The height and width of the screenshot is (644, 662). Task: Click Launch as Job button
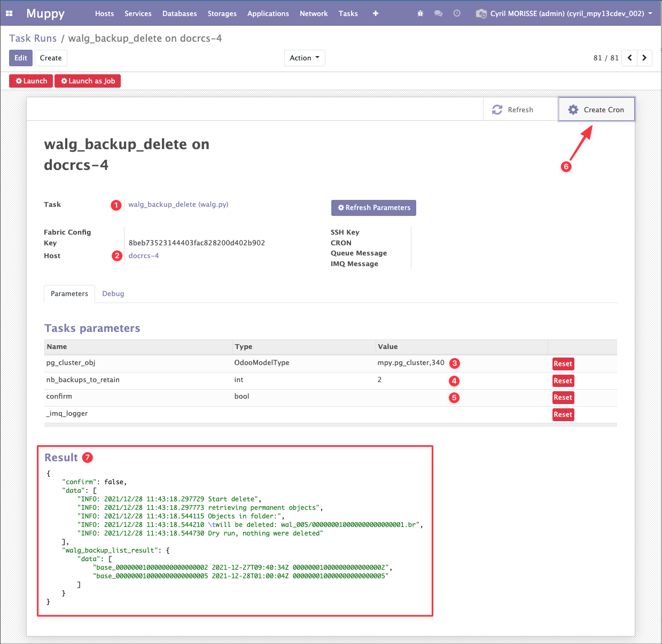(88, 81)
